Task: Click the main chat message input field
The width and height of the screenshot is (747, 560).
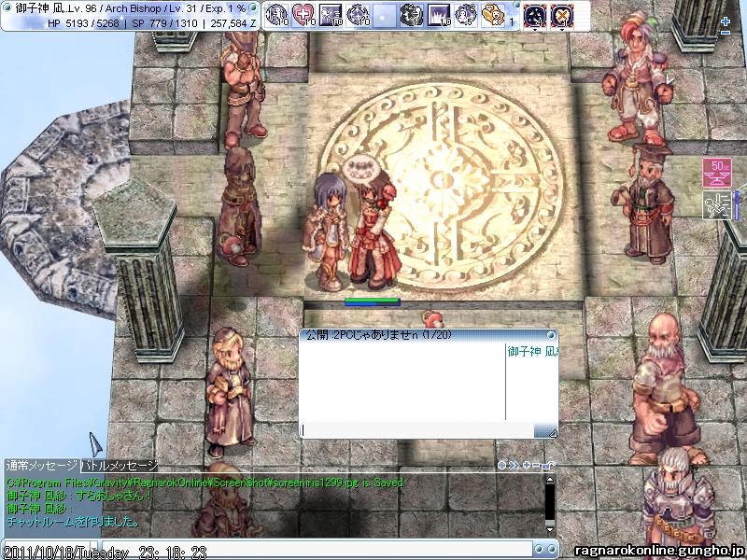Action: click(x=317, y=549)
